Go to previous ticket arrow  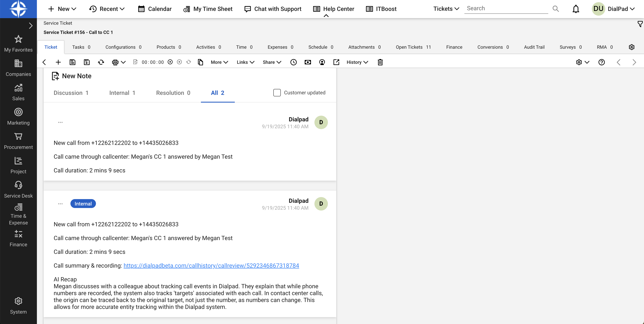pyautogui.click(x=619, y=62)
